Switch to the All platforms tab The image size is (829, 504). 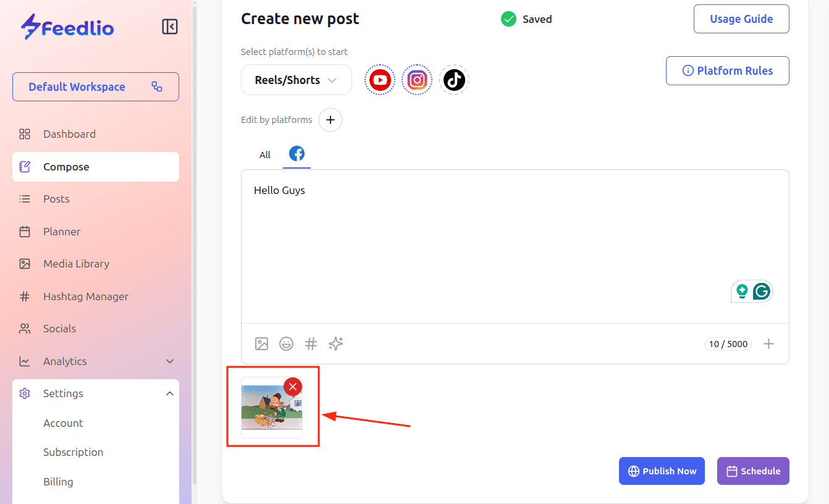[x=265, y=155]
